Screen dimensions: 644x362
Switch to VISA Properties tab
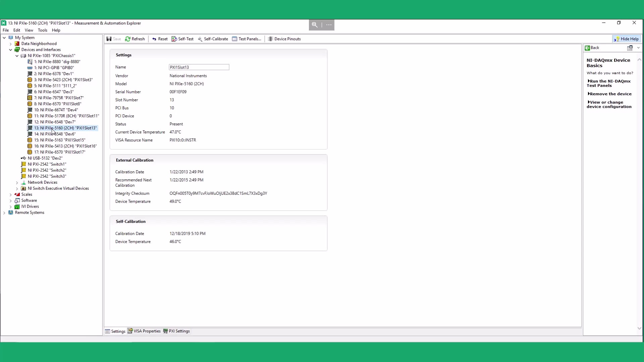(144, 331)
